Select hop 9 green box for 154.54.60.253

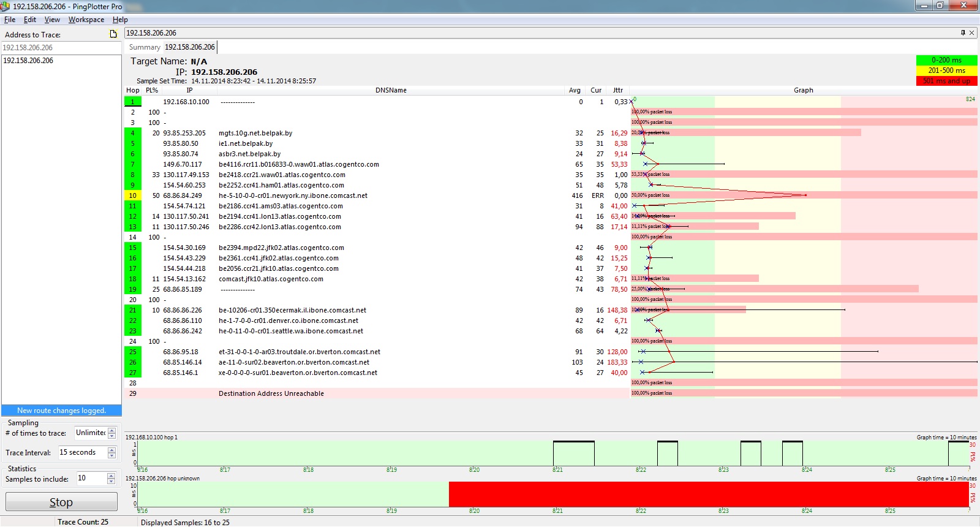click(x=132, y=185)
